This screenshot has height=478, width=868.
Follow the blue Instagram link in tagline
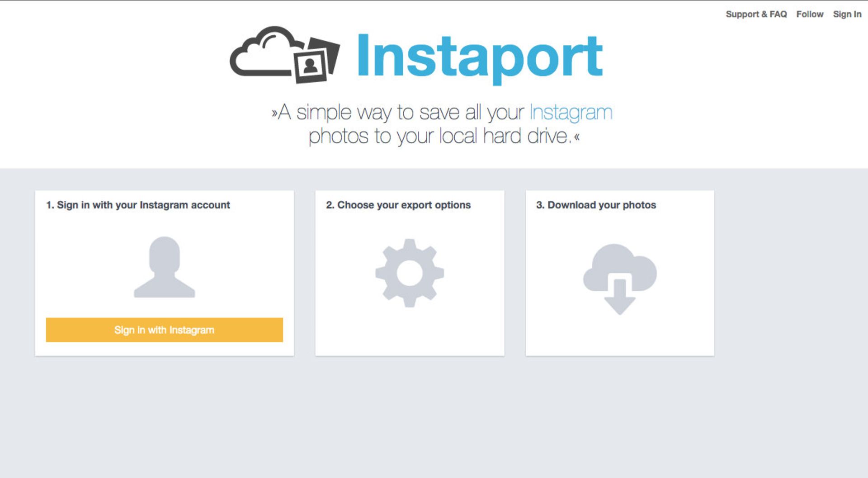(x=571, y=112)
